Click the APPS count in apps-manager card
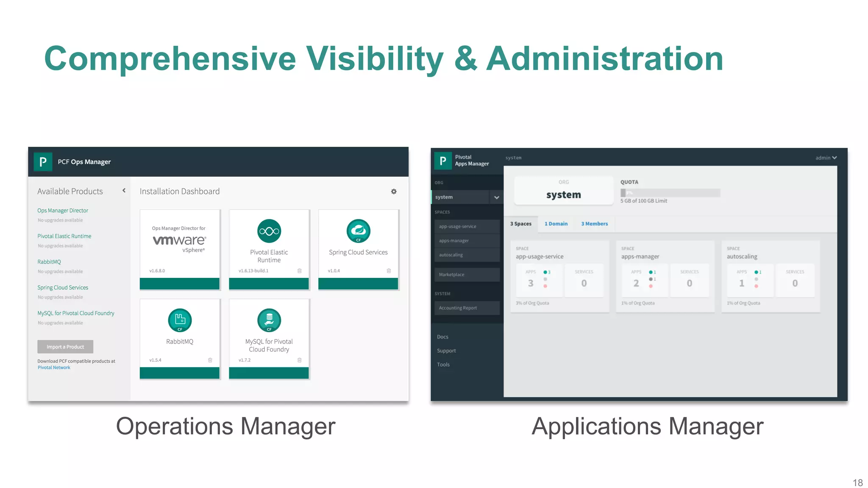868x488 pixels. pyautogui.click(x=636, y=283)
